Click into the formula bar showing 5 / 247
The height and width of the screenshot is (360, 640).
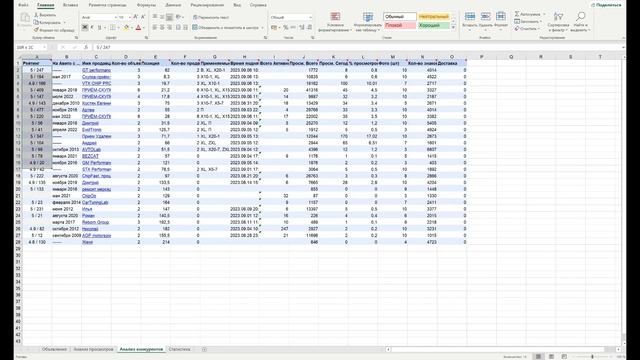pyautogui.click(x=359, y=47)
